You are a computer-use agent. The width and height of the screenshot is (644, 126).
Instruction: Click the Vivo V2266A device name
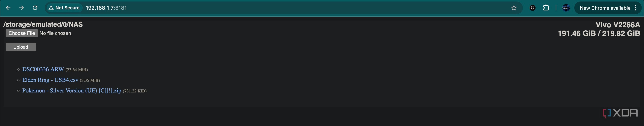tap(618, 25)
